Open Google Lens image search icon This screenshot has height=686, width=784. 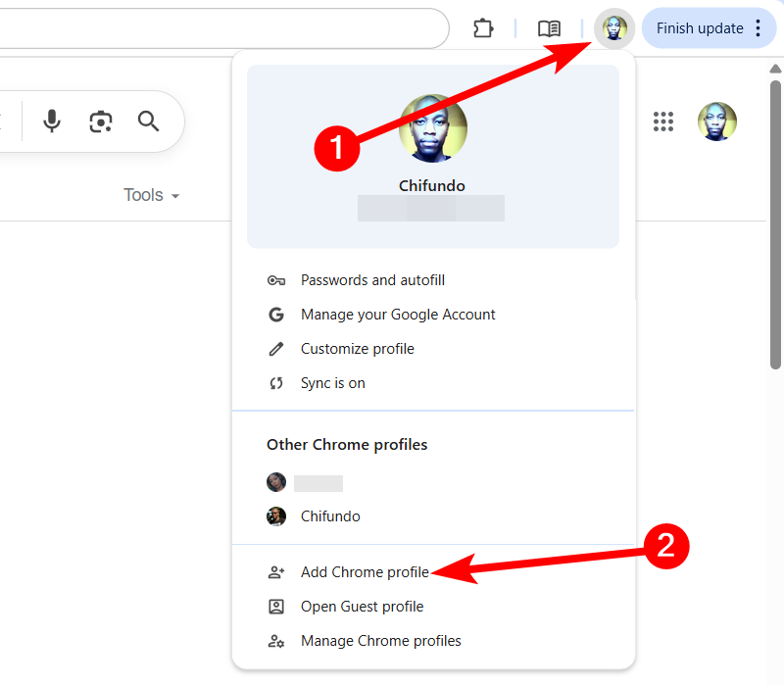(100, 122)
